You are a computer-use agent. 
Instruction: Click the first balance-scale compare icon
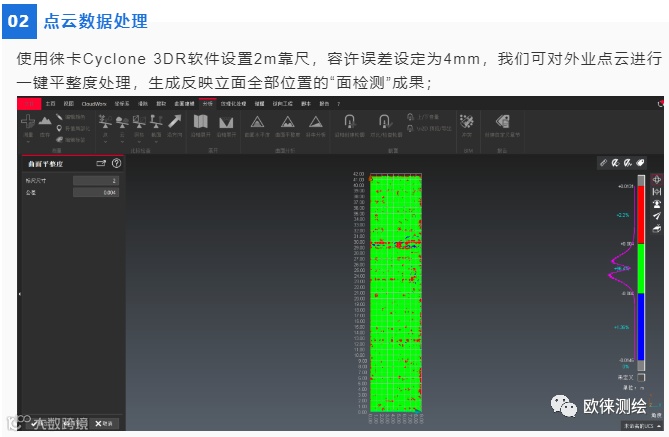(105, 122)
